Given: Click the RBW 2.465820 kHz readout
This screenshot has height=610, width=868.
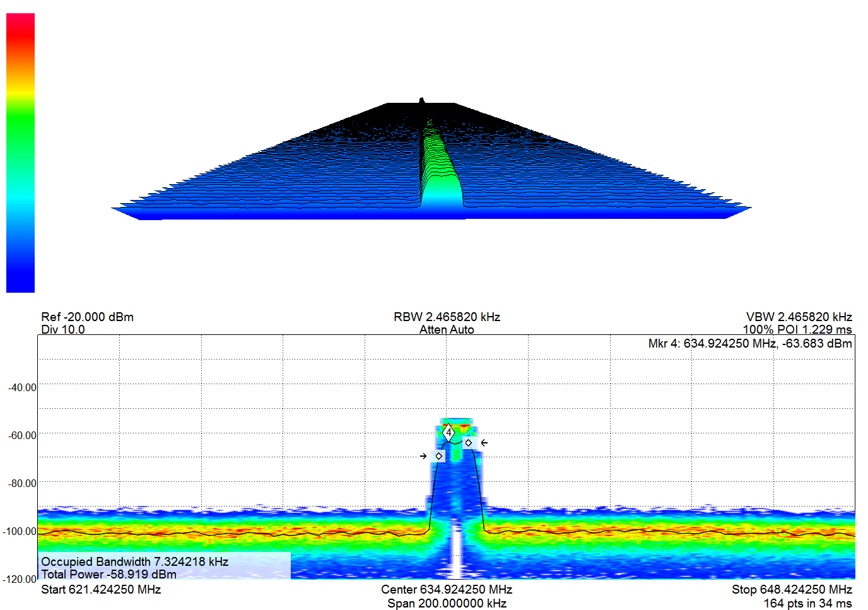Looking at the screenshot, I should pos(447,317).
